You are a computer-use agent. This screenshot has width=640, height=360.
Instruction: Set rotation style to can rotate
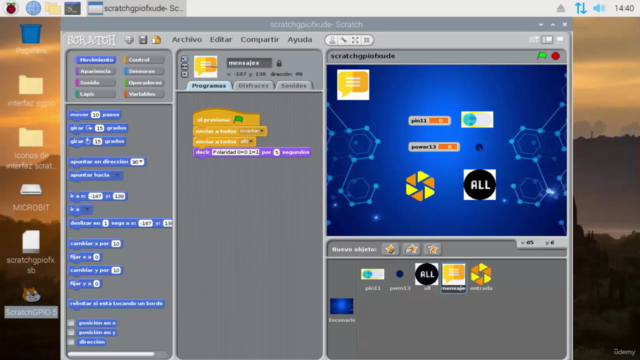click(184, 59)
